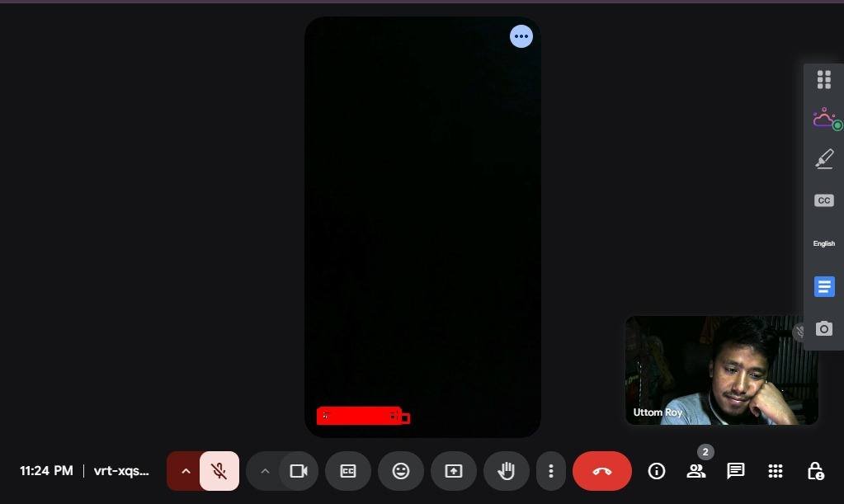Open the activities grid
The image size is (844, 504).
tap(775, 471)
